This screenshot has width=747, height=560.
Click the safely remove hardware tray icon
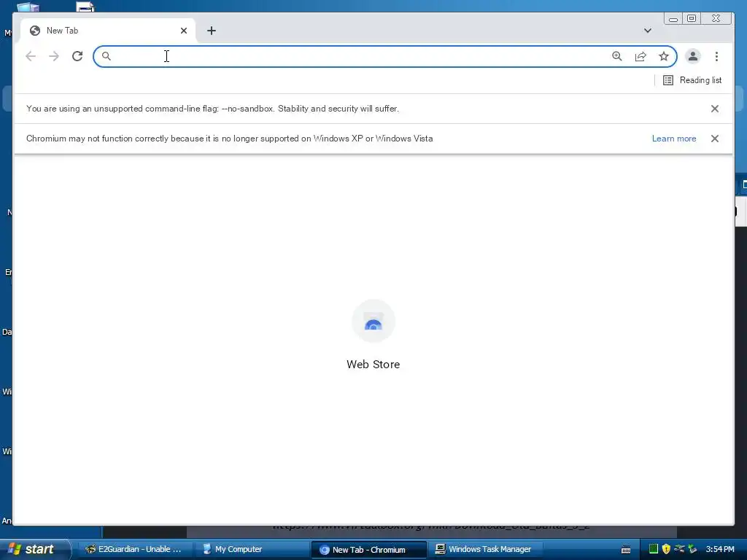point(679,549)
